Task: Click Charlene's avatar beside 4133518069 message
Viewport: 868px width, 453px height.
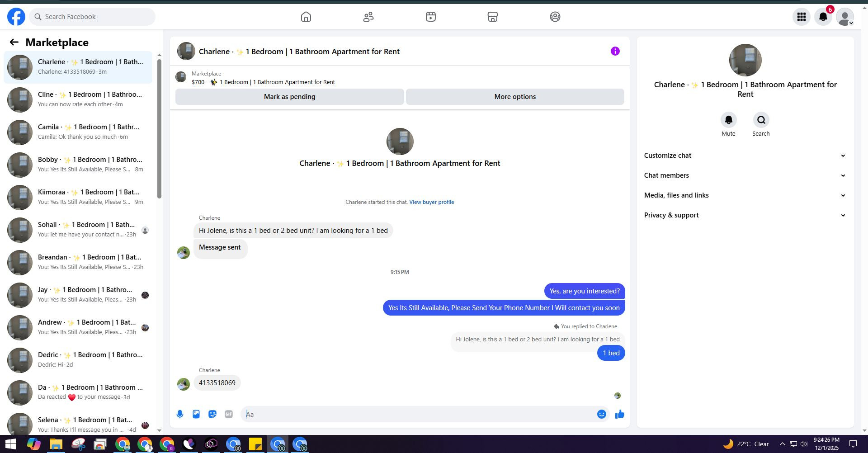Action: [184, 384]
